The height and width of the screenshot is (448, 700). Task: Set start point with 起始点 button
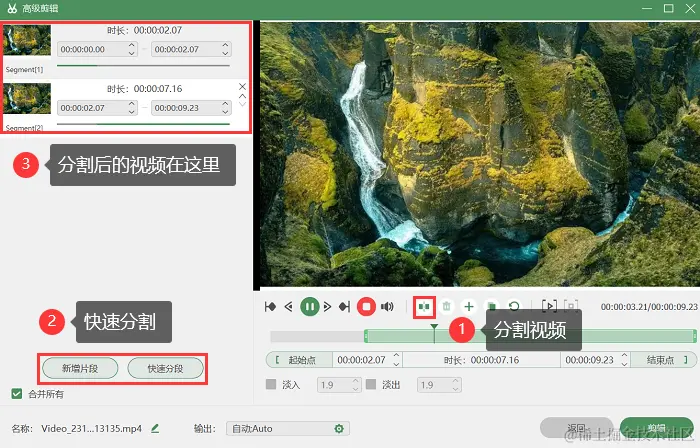pyautogui.click(x=299, y=360)
